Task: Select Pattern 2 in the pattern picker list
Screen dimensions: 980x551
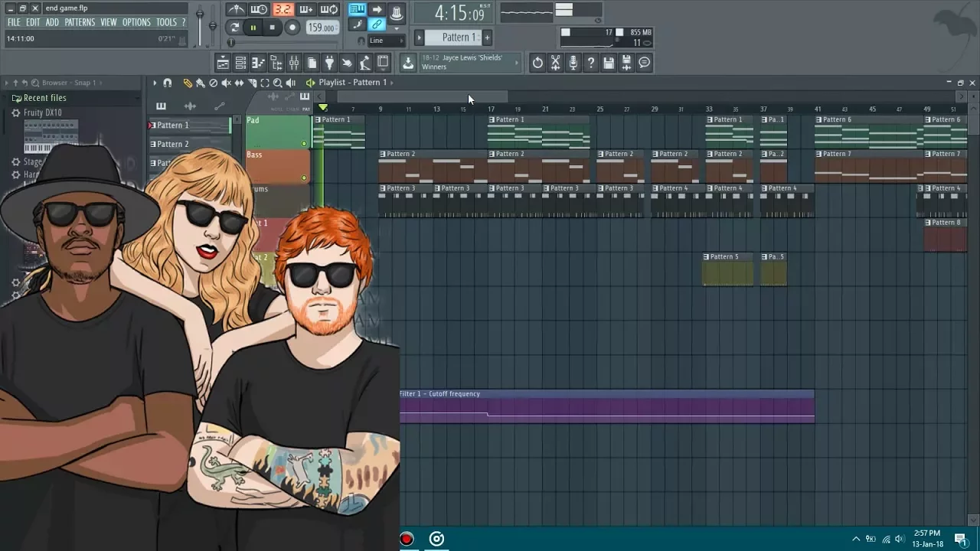Action: (188, 145)
